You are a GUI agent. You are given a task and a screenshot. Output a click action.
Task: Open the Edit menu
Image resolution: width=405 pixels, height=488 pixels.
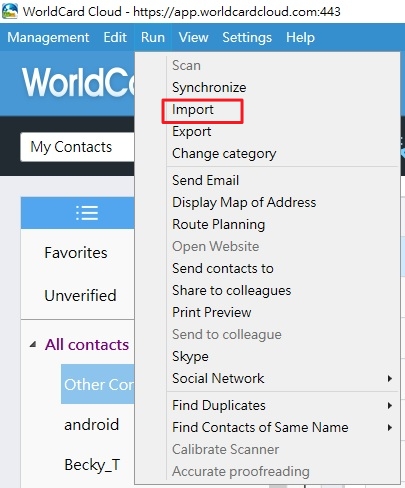[x=115, y=37]
